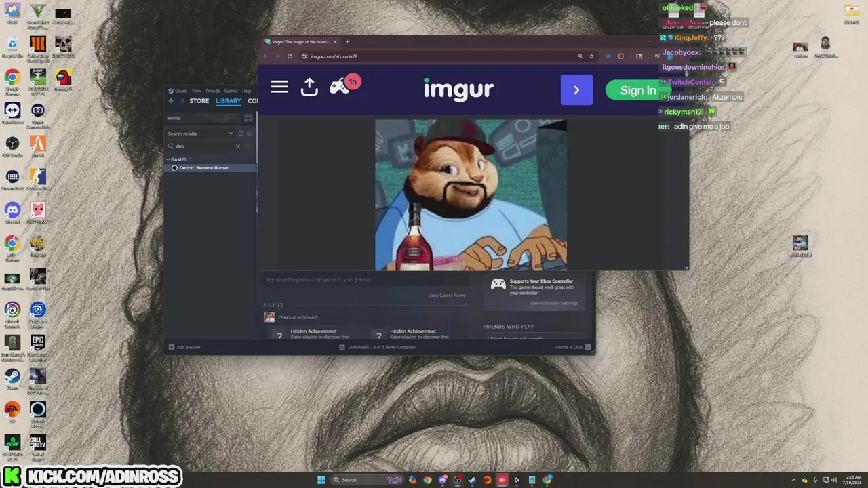
Task: Click View controller settings in Steam
Action: coord(553,303)
